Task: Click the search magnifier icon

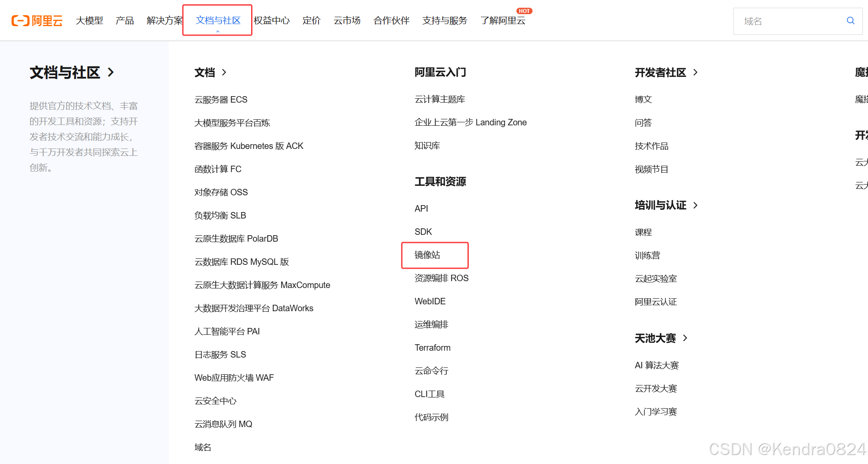Action: [850, 21]
